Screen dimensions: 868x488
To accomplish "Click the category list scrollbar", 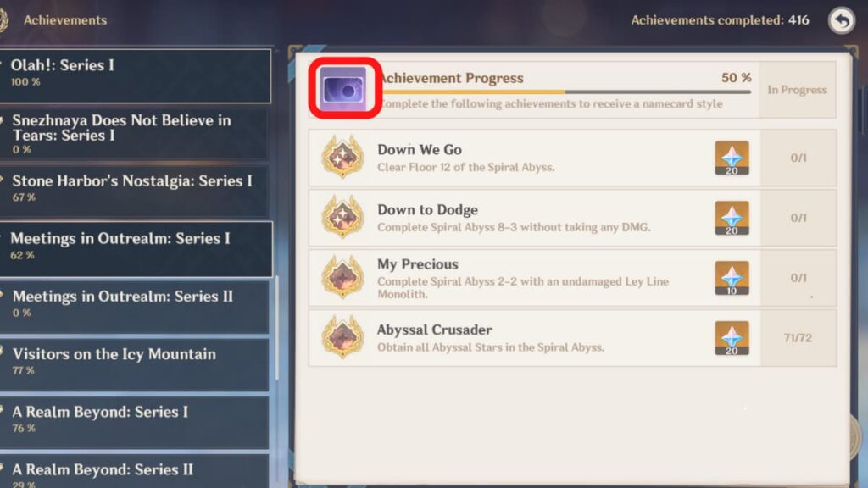I will tap(276, 334).
